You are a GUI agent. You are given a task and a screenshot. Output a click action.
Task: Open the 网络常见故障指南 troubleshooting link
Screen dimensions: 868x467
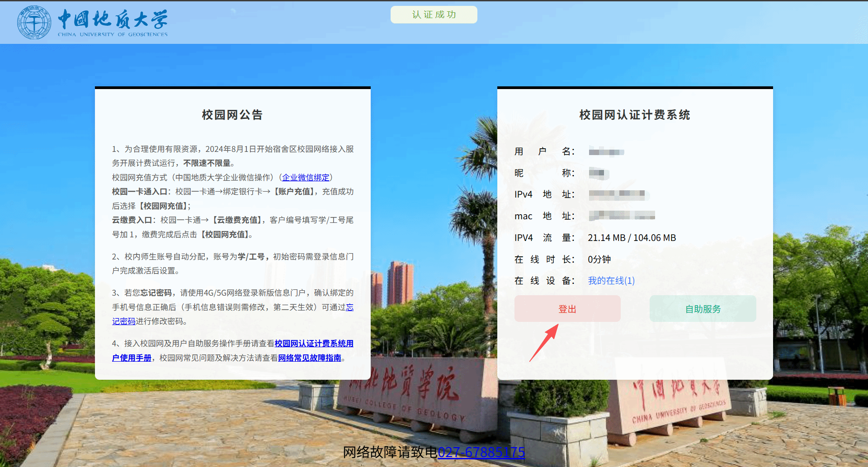pos(310,358)
